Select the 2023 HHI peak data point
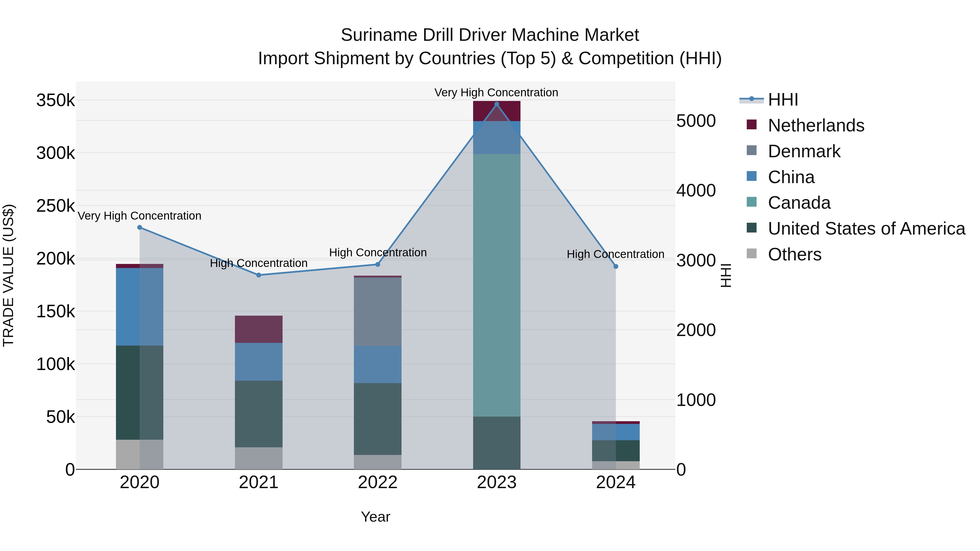The width and height of the screenshot is (980, 551). click(x=497, y=104)
